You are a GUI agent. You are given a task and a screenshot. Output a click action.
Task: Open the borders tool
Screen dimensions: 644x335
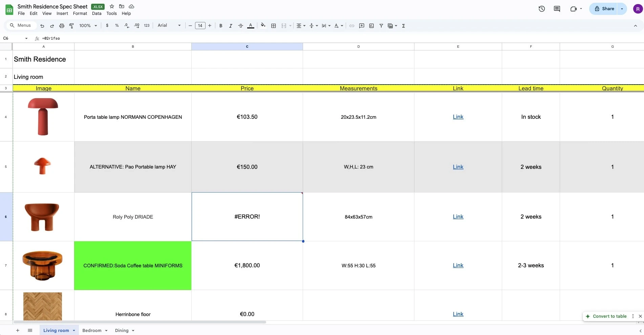point(274,26)
